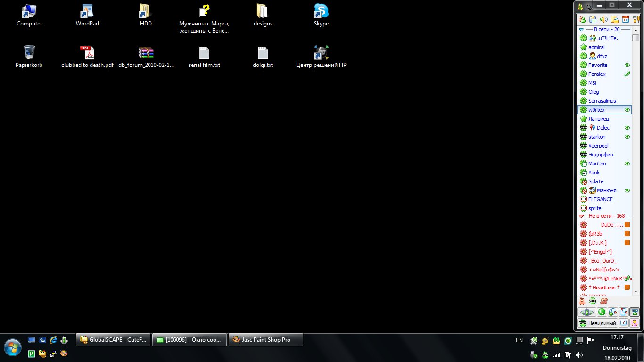
Task: Click the Windows Start orb button
Action: click(13, 347)
